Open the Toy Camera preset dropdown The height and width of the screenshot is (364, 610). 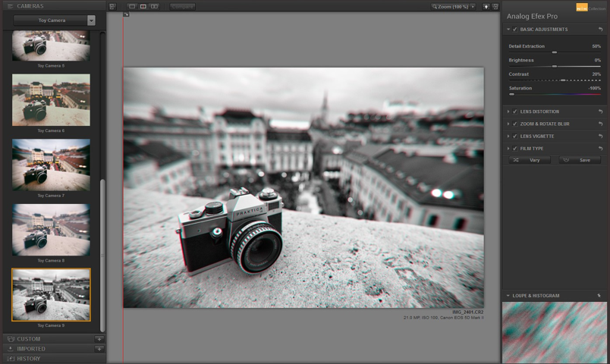coord(54,20)
